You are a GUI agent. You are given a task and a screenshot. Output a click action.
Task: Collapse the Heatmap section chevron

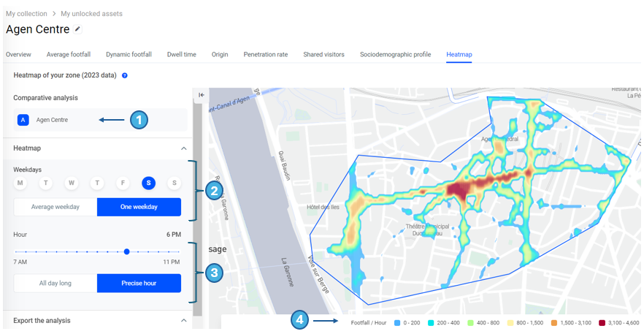coord(183,148)
